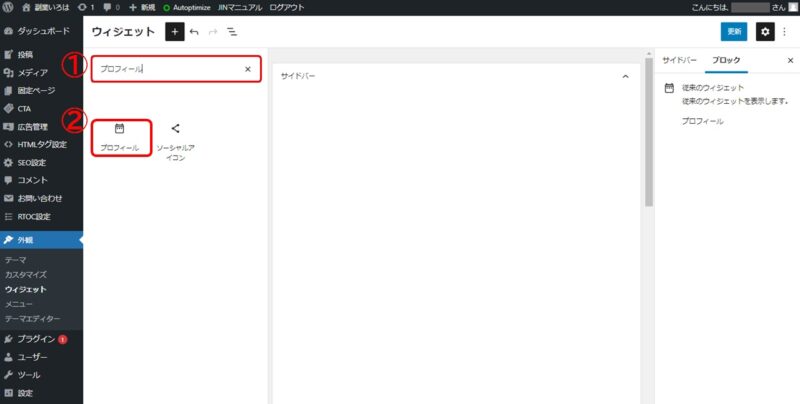800x404 pixels.
Task: Open ウィジェット submenu item
Action: (26, 289)
